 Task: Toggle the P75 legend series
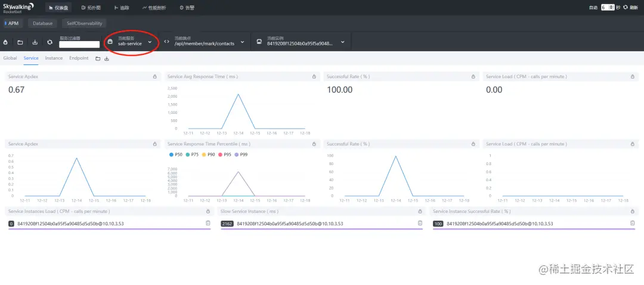click(192, 155)
